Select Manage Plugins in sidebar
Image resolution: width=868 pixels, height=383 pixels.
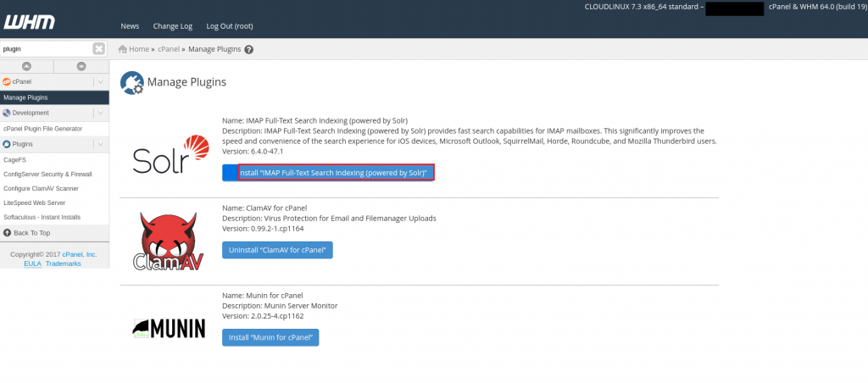pyautogui.click(x=54, y=97)
